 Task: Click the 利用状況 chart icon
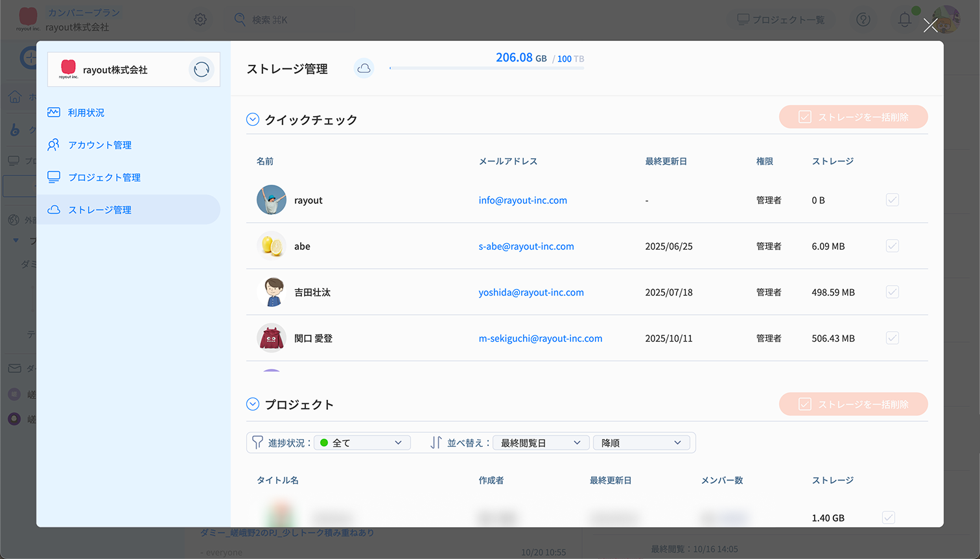[54, 112]
